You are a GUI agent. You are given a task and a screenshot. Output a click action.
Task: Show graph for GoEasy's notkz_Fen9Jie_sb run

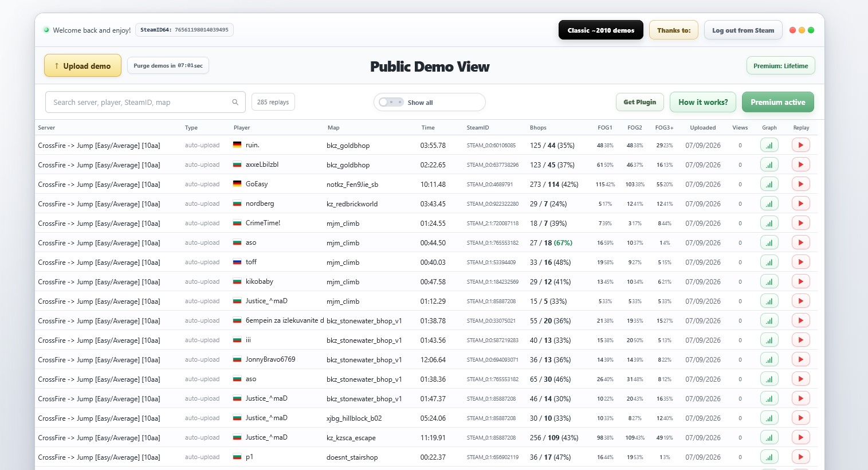[769, 184]
